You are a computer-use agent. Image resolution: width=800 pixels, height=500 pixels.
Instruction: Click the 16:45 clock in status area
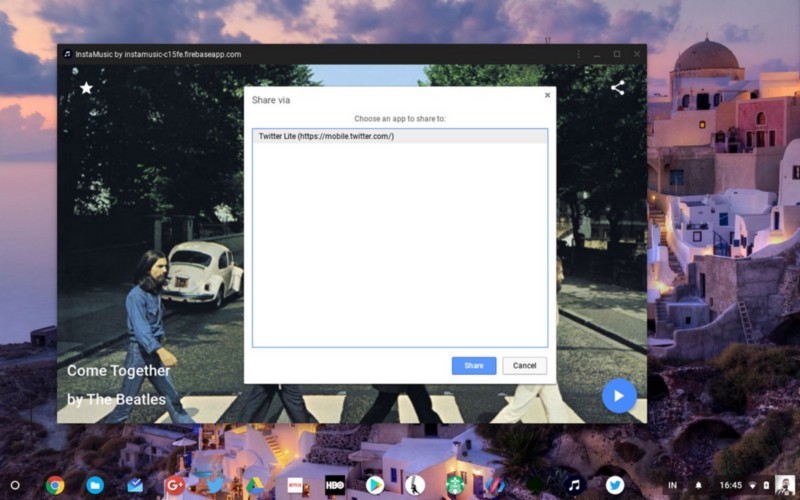(731, 485)
